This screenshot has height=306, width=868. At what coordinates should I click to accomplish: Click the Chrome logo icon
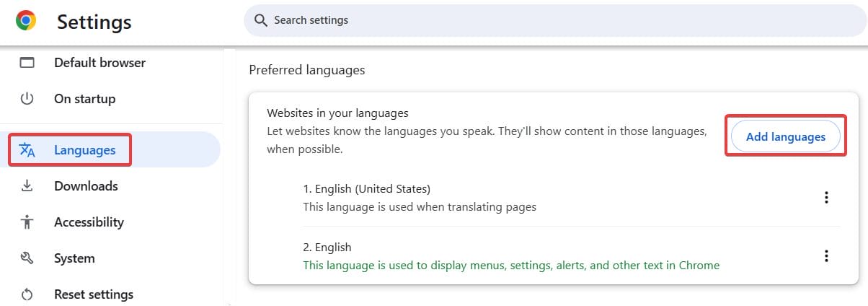pos(27,22)
